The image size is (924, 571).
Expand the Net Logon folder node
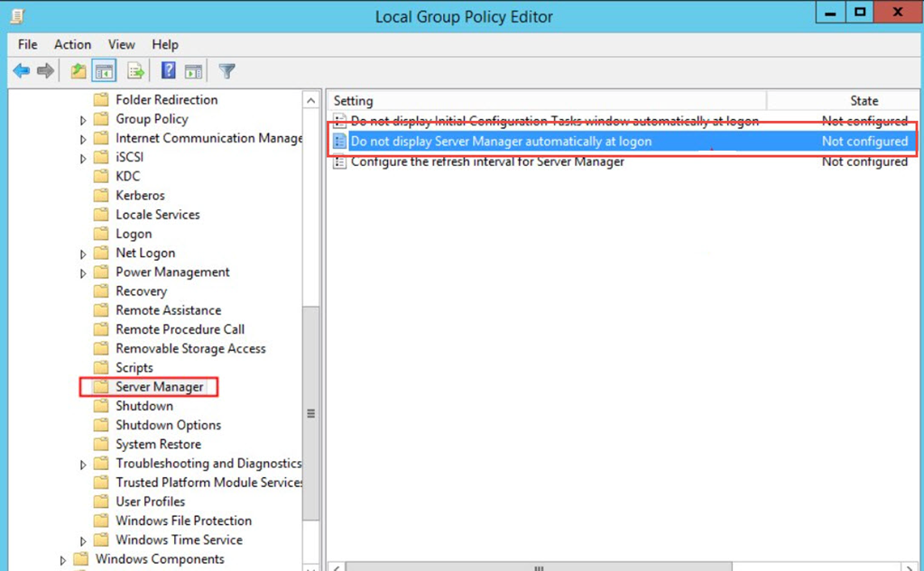pyautogui.click(x=83, y=253)
